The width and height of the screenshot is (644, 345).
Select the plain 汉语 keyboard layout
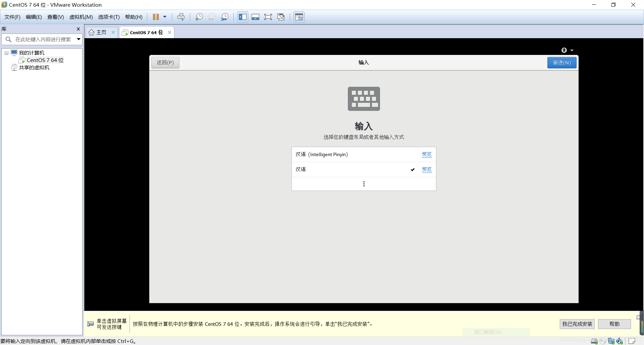click(x=364, y=169)
